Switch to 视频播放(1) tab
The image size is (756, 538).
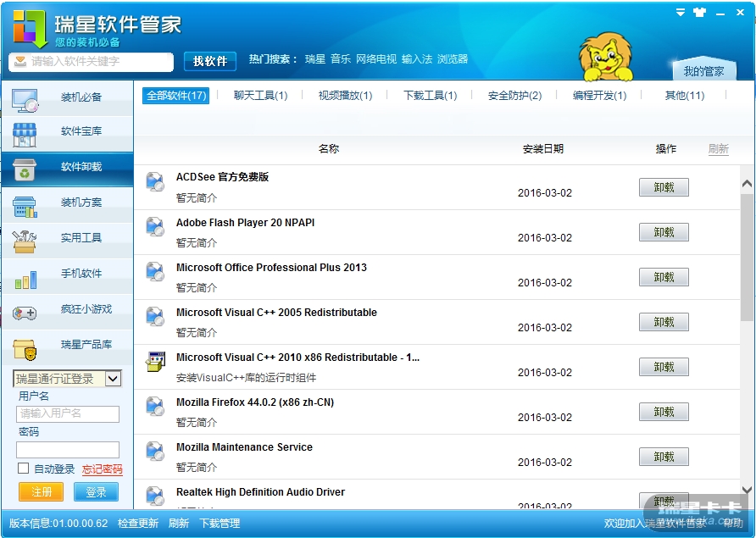[x=345, y=96]
